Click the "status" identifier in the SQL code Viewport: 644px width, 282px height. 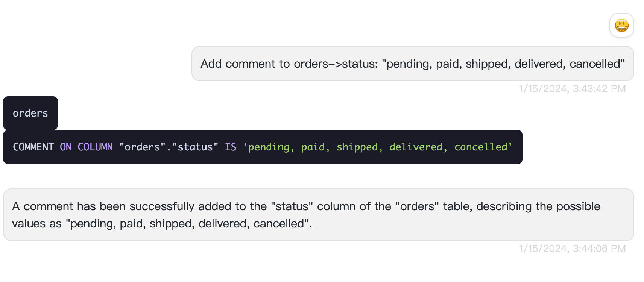point(195,147)
